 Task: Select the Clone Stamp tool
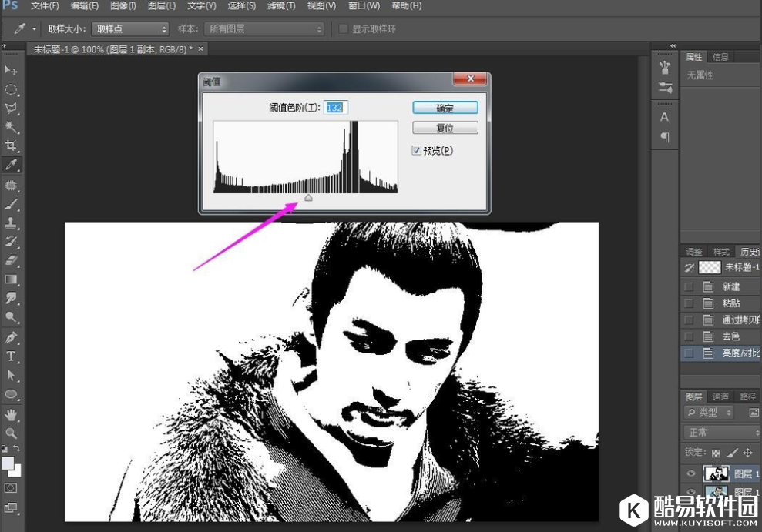(12, 223)
